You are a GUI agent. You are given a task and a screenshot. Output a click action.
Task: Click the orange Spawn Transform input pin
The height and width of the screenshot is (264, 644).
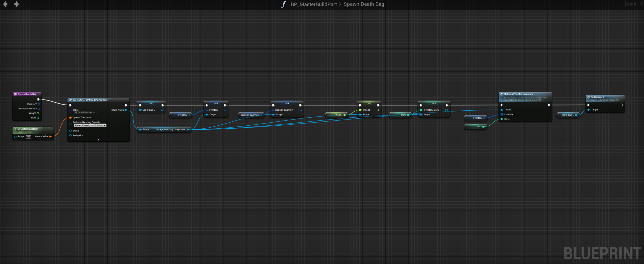71,118
